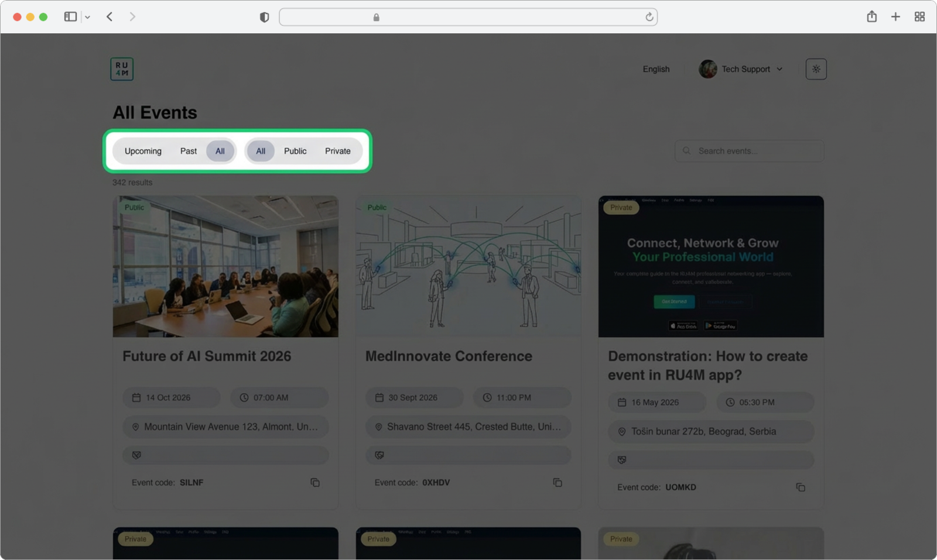Open the MedInnovate Conference title link

click(449, 356)
